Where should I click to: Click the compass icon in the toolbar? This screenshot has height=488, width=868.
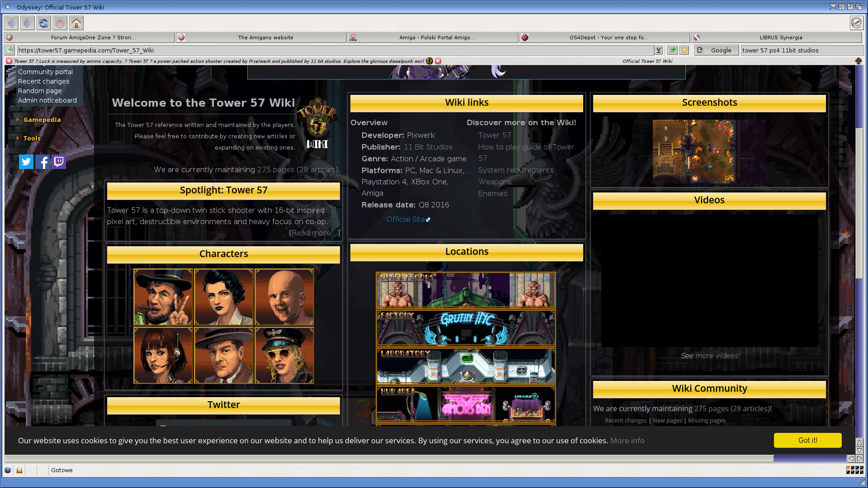[857, 23]
